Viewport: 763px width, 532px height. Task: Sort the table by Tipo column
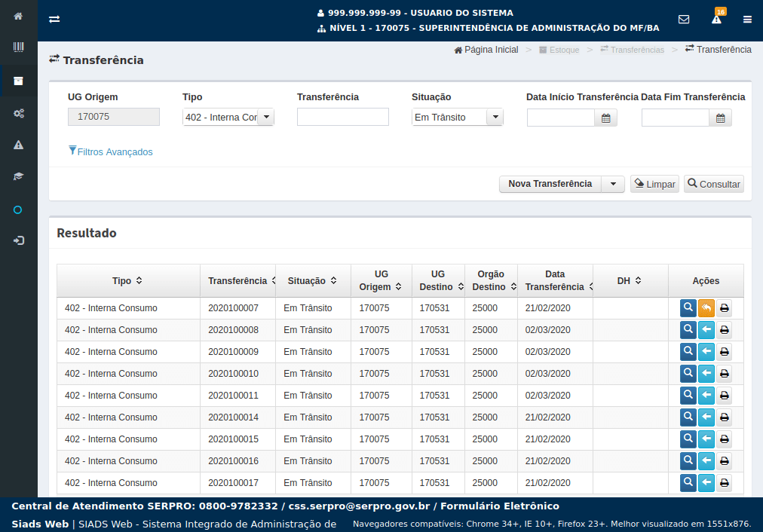pos(127,280)
